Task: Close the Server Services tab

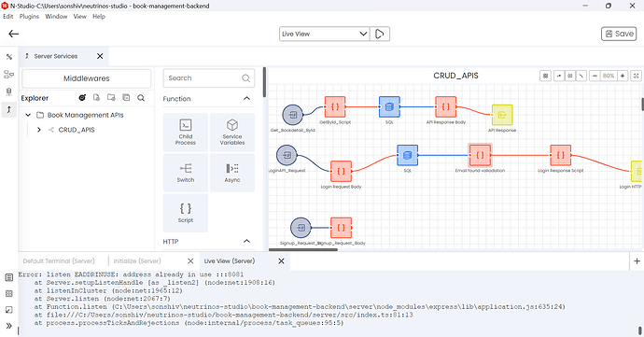Action: click(100, 56)
